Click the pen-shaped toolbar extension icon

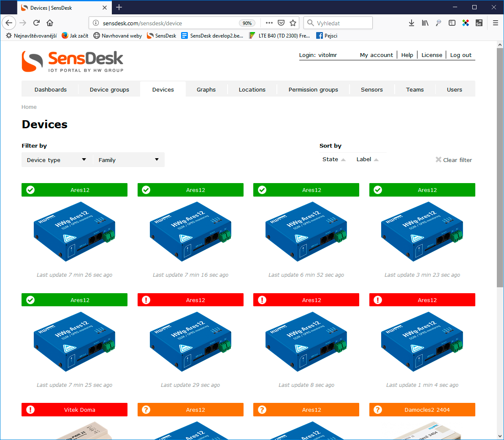point(439,23)
